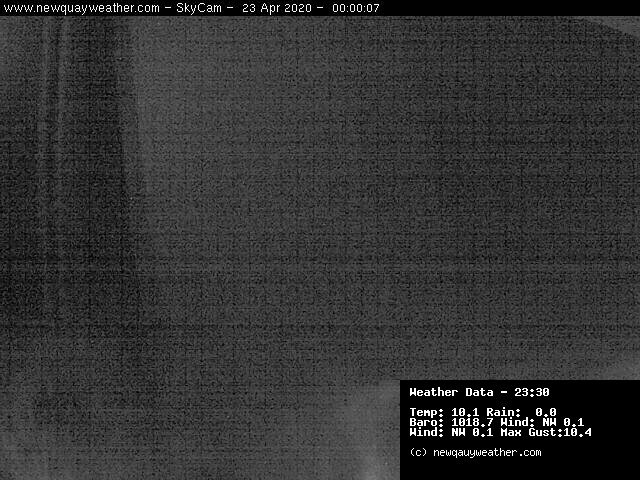
Task: Click the www.newquayweather.com header text
Action: point(82,8)
